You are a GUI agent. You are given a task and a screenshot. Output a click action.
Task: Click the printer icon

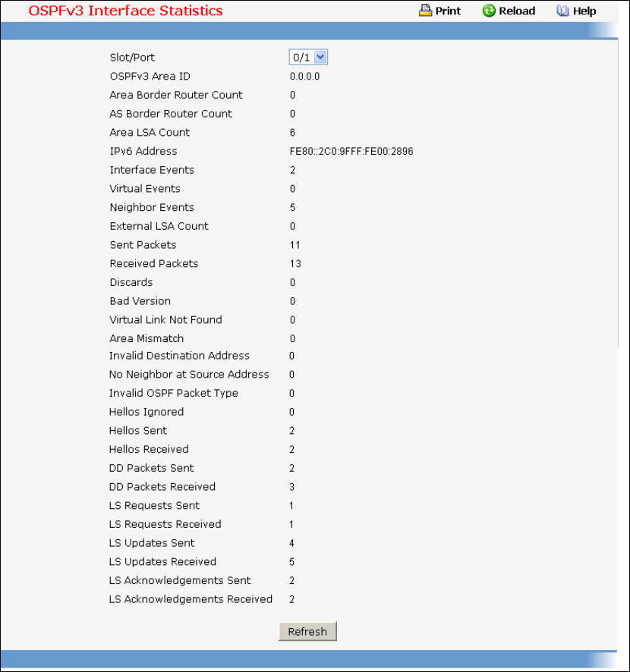click(425, 11)
